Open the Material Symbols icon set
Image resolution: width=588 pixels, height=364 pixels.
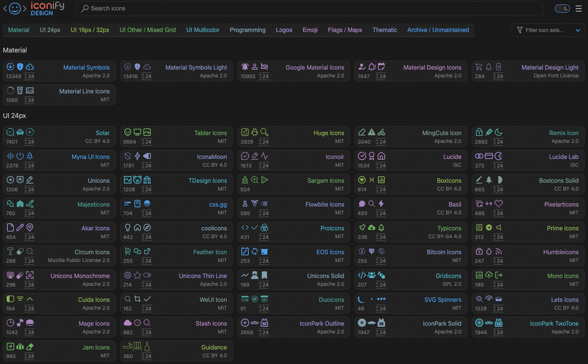point(59,71)
